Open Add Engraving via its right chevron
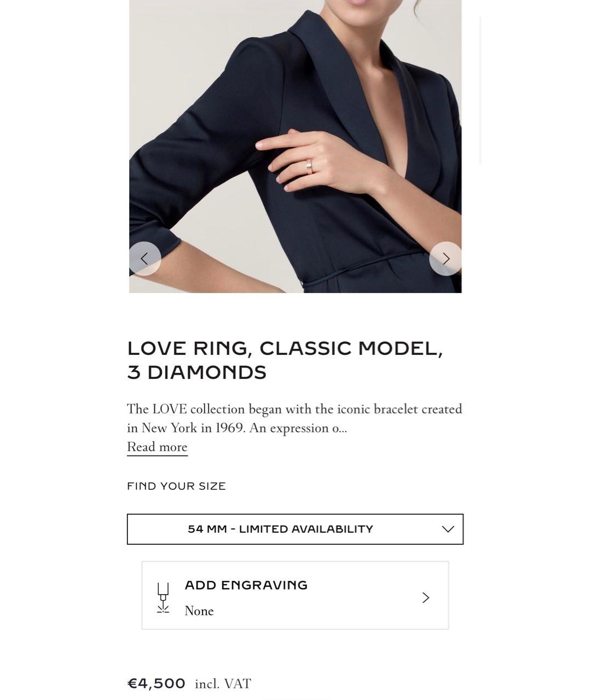 426,598
